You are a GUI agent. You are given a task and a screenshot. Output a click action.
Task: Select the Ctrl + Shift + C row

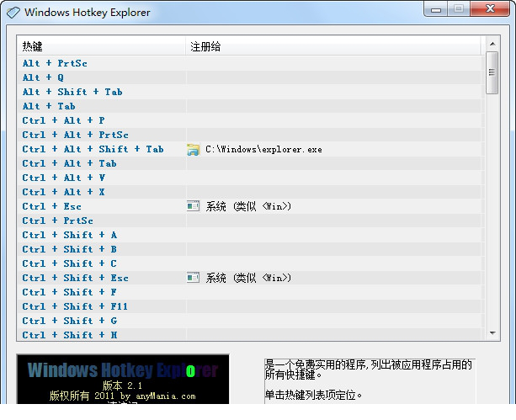[251, 263]
